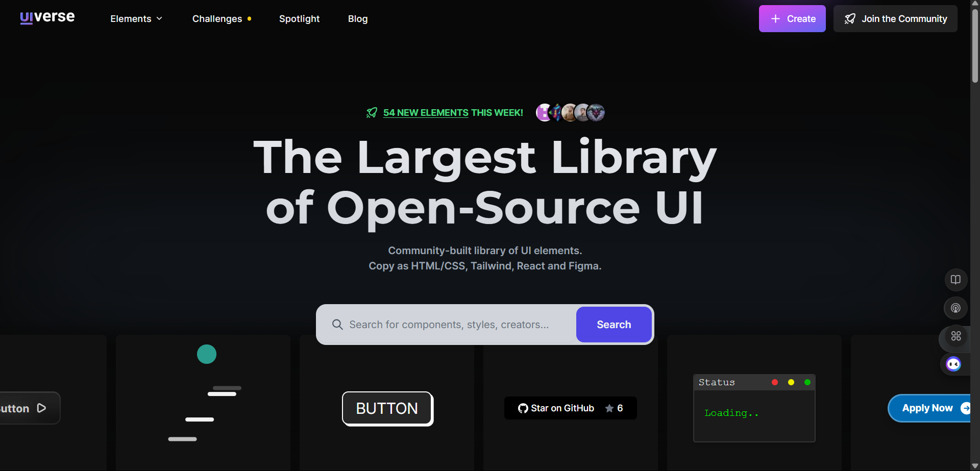Click the four-circles grid icon in sidebar

click(955, 336)
